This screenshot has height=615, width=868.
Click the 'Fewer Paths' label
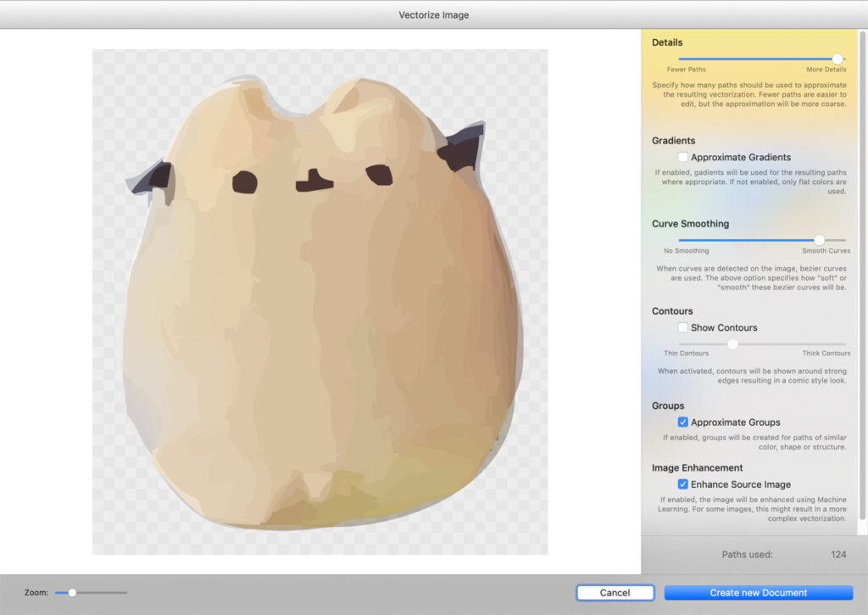tap(687, 70)
